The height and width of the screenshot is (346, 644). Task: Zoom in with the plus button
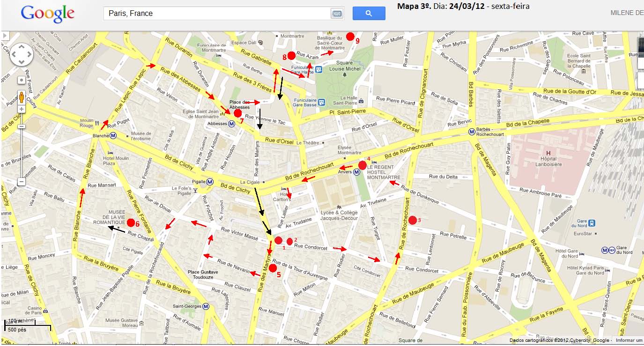point(22,109)
